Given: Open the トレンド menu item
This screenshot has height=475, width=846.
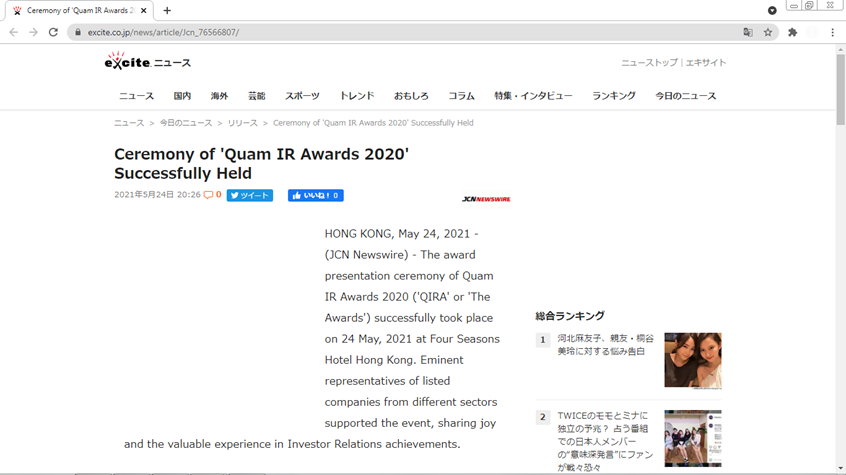Looking at the screenshot, I should [357, 96].
